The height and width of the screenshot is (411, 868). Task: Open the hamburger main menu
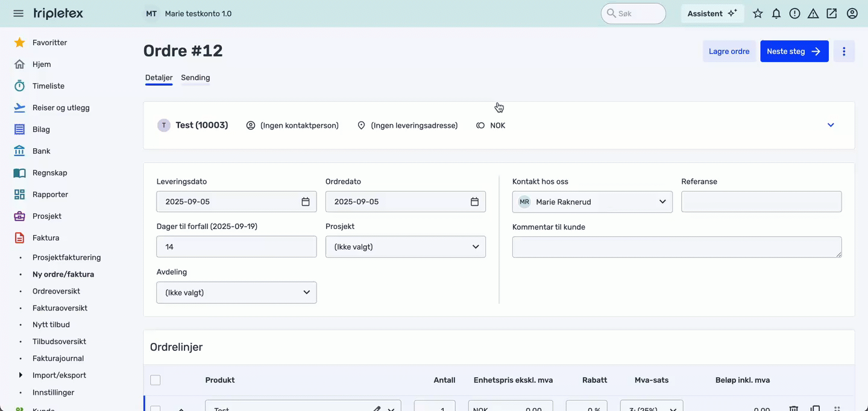point(18,13)
